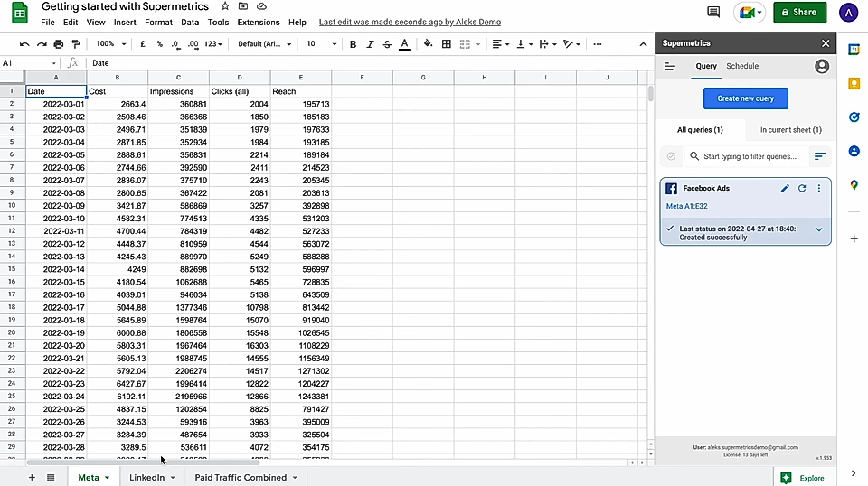Open text rotation dropdown
The width and height of the screenshot is (868, 486).
571,44
